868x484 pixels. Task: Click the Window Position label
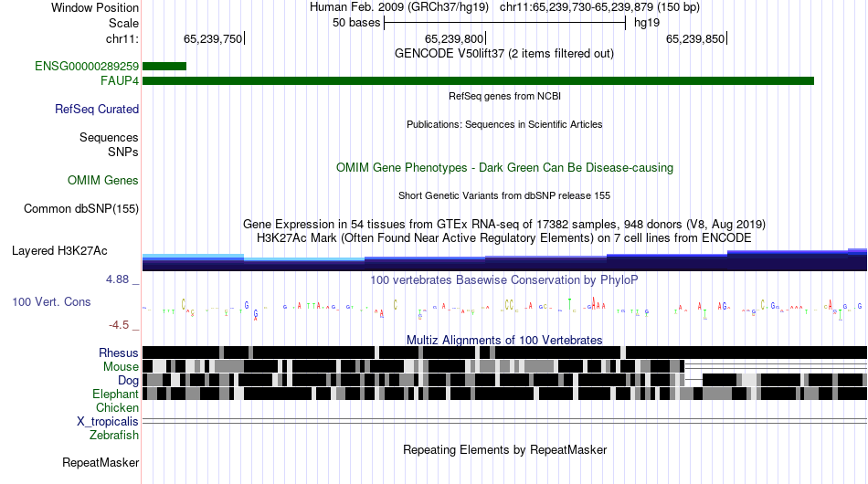tap(95, 7)
